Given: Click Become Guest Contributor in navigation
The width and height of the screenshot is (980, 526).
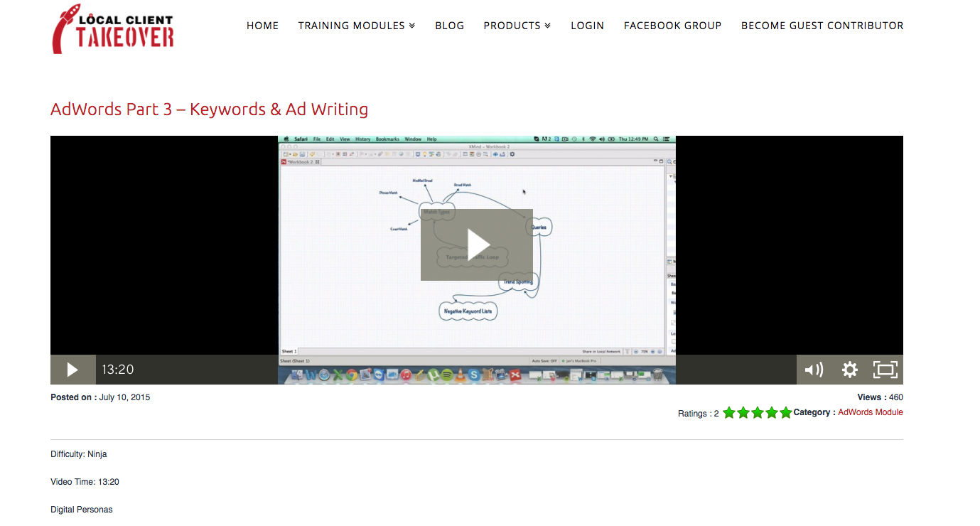Looking at the screenshot, I should (822, 26).
